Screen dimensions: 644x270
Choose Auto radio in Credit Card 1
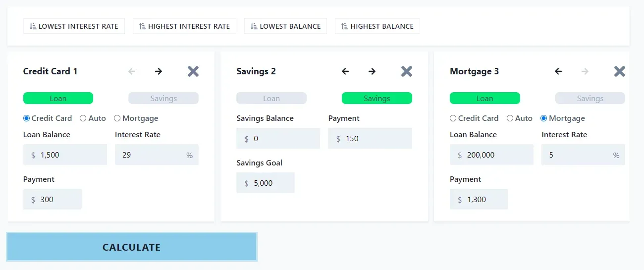83,118
